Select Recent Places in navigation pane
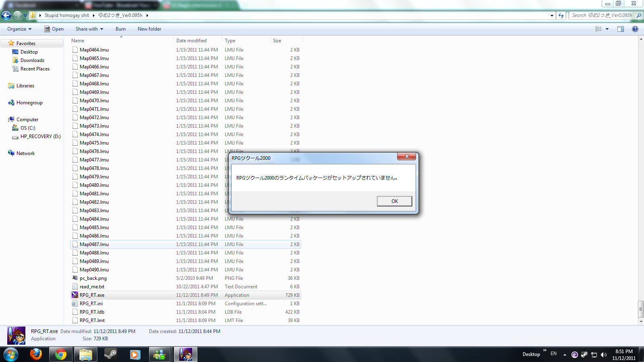This screenshot has width=644, height=362. 35,69
